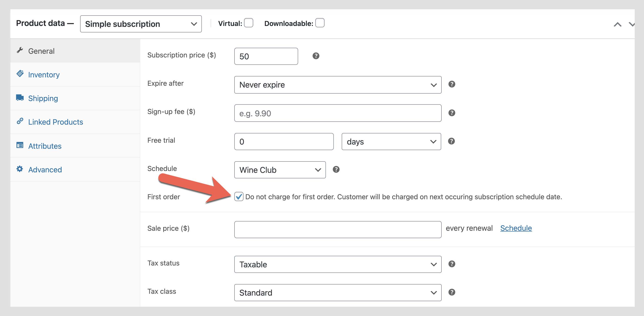Uncheck Do not charge for first order
This screenshot has height=316, width=644.
239,197
